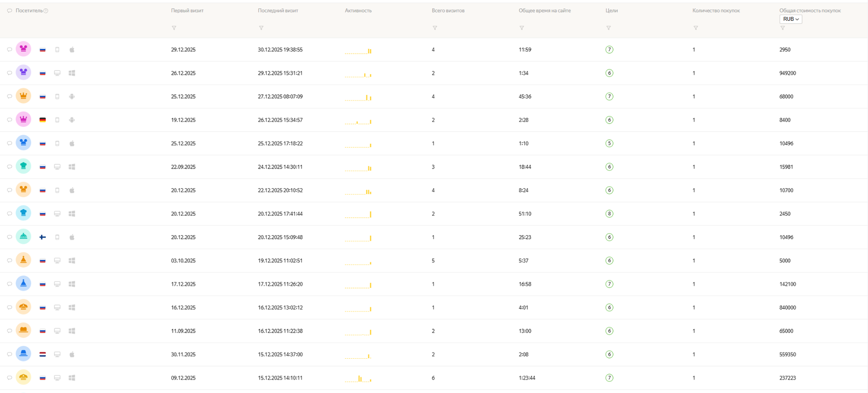Click the activity chart in the 15.12.2025 14:10:11 row
868x393 pixels.
point(358,378)
